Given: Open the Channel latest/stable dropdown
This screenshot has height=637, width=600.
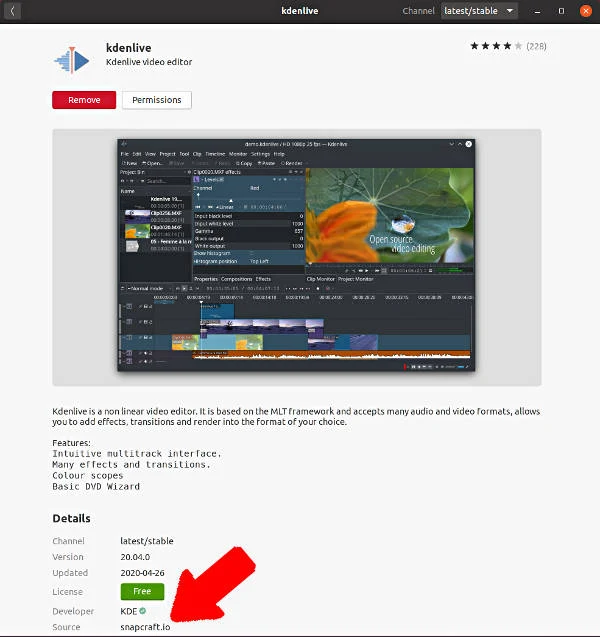Looking at the screenshot, I should tap(479, 11).
